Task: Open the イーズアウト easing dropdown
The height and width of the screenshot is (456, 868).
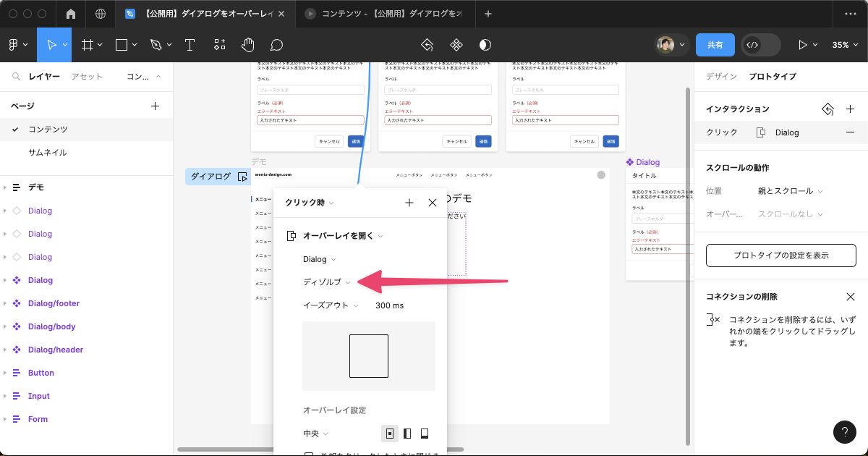Action: [331, 305]
